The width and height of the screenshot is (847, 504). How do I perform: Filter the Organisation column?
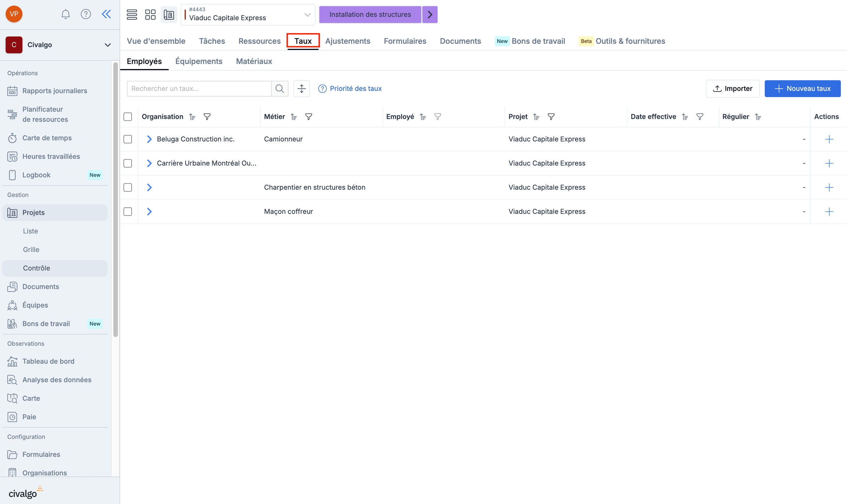pyautogui.click(x=207, y=117)
